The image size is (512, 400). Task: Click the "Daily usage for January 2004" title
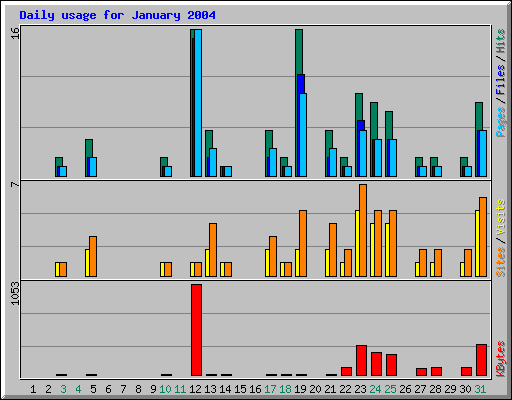117,15
